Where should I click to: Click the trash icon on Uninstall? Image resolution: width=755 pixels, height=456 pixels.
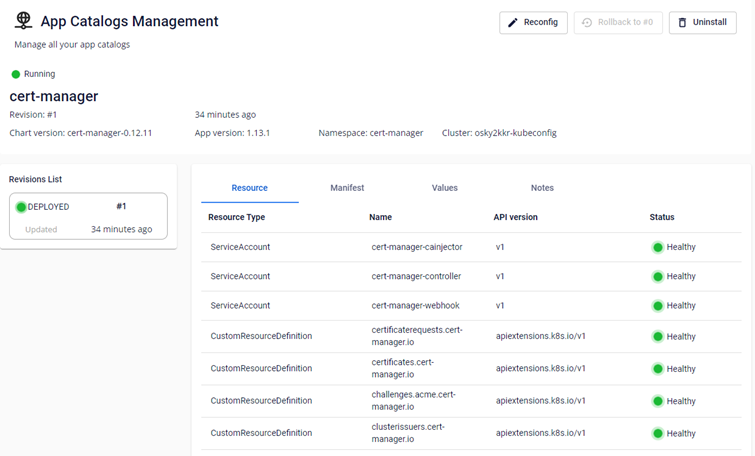point(682,22)
